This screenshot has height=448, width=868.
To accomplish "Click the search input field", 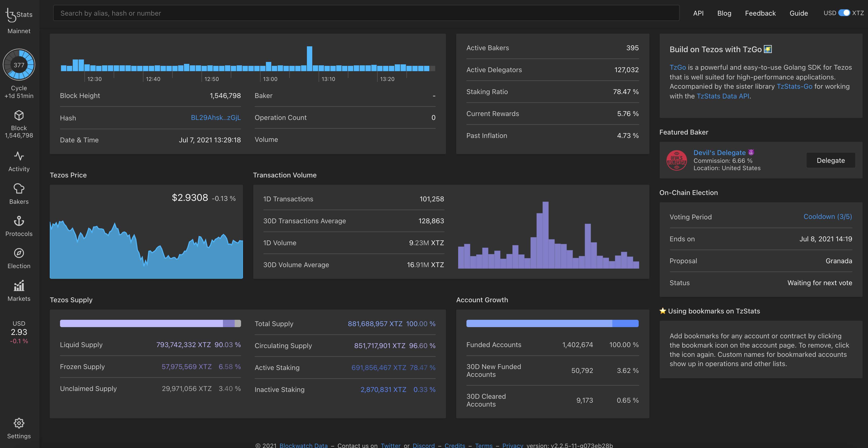I will (x=366, y=13).
